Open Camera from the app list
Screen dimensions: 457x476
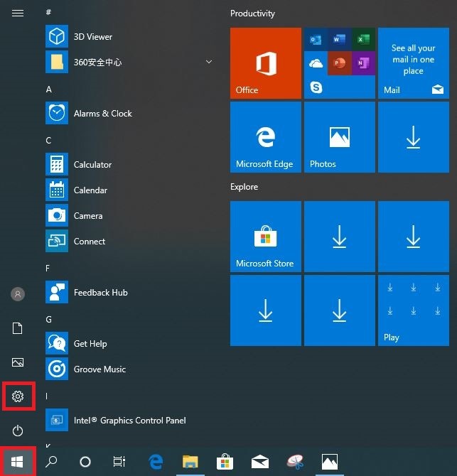[x=88, y=216]
